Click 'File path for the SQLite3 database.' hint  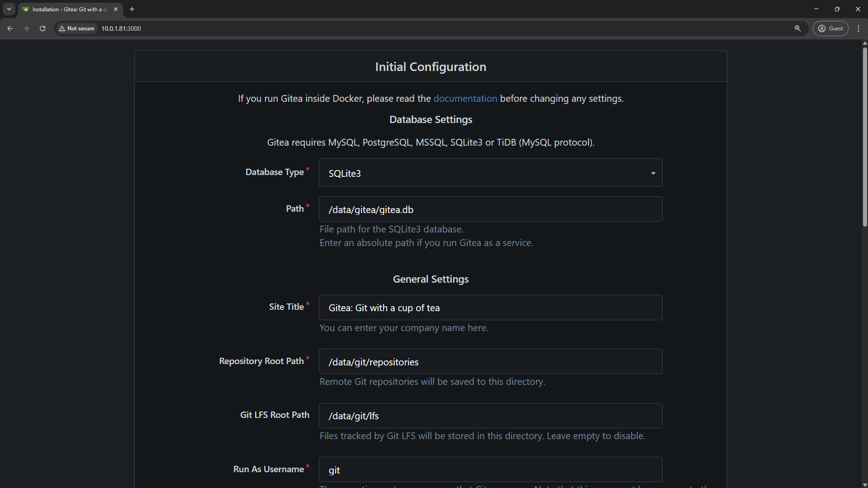(391, 229)
